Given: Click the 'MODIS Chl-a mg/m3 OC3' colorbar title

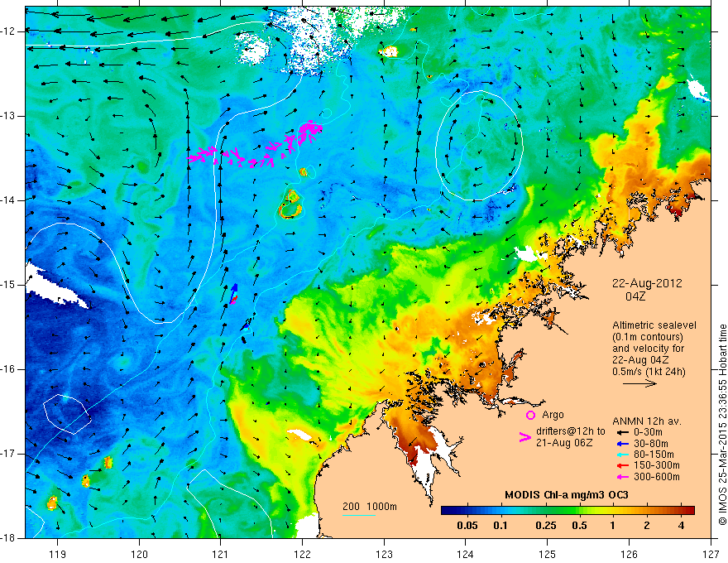Looking at the screenshot, I should click(x=567, y=495).
